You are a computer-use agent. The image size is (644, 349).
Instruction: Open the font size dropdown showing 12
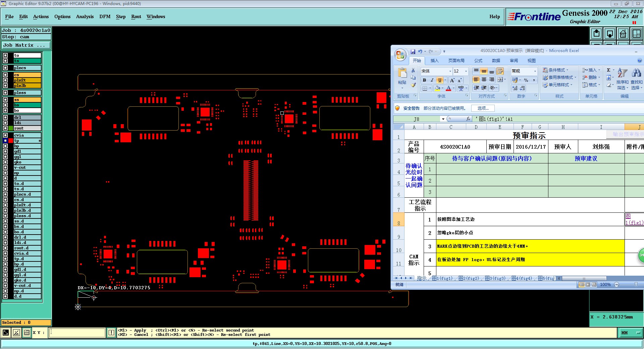tap(466, 71)
